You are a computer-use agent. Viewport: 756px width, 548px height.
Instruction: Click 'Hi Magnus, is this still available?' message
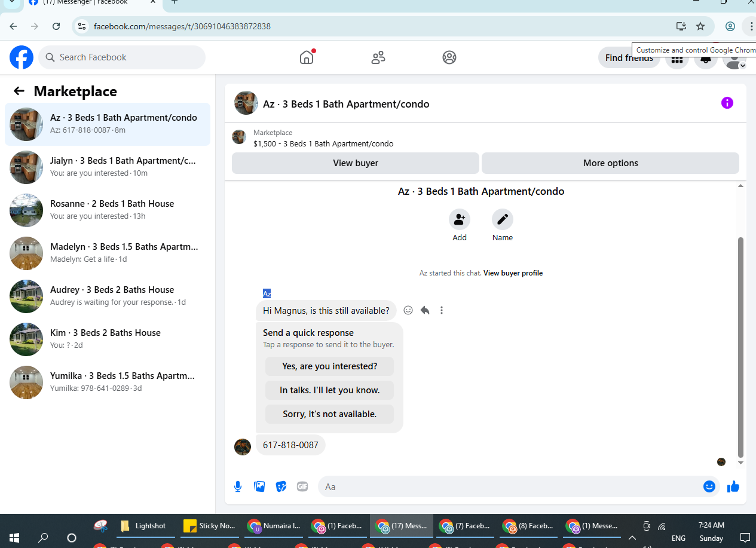point(326,311)
